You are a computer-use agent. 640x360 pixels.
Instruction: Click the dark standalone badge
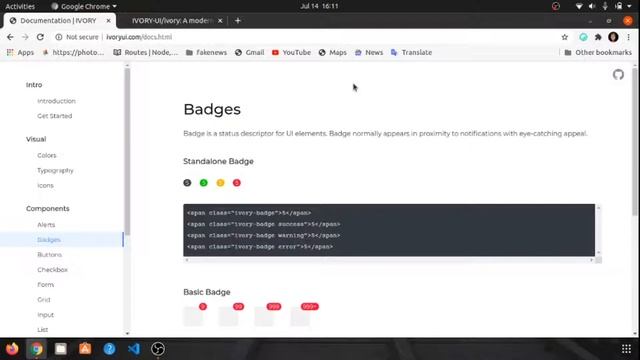pyautogui.click(x=187, y=183)
